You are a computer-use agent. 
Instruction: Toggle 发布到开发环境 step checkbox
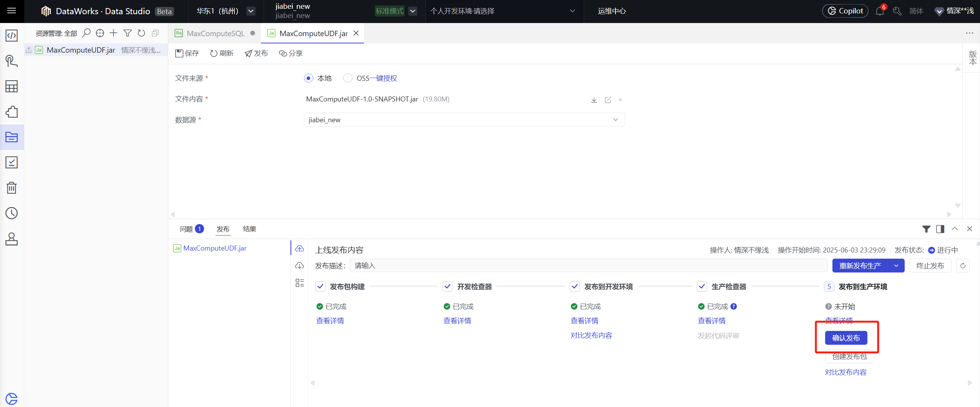pyautogui.click(x=575, y=287)
